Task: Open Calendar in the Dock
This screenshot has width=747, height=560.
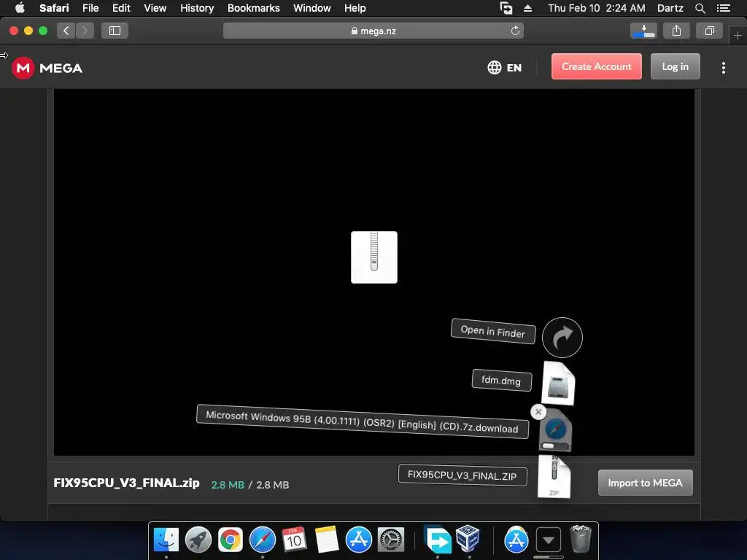Action: 294,540
